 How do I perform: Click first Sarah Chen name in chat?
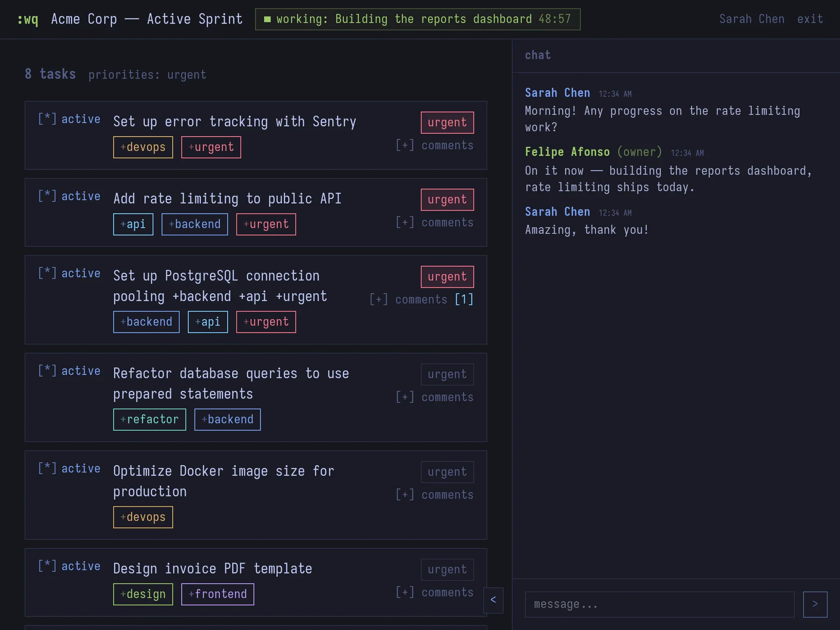(557, 93)
